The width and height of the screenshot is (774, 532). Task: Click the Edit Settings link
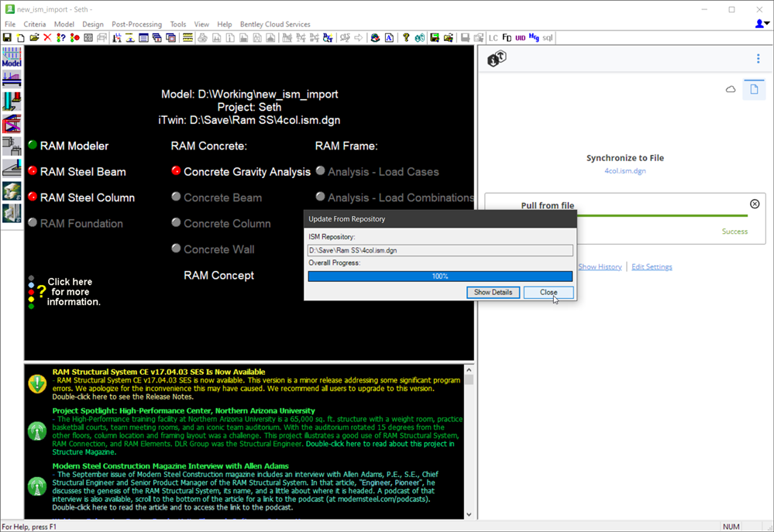tap(652, 266)
